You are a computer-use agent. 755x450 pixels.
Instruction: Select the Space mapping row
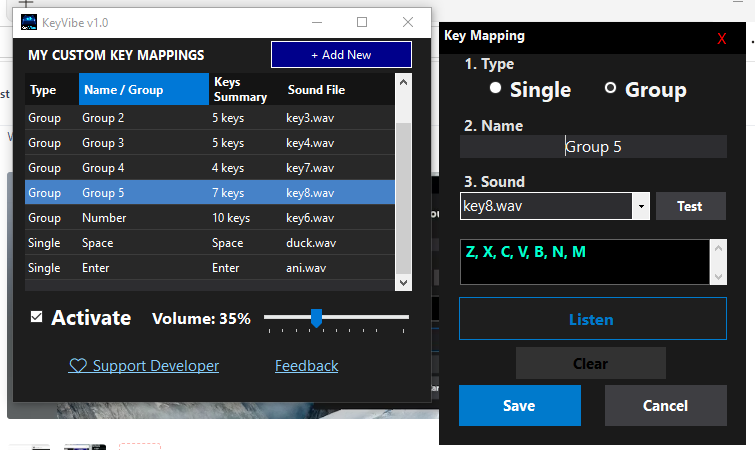[209, 243]
